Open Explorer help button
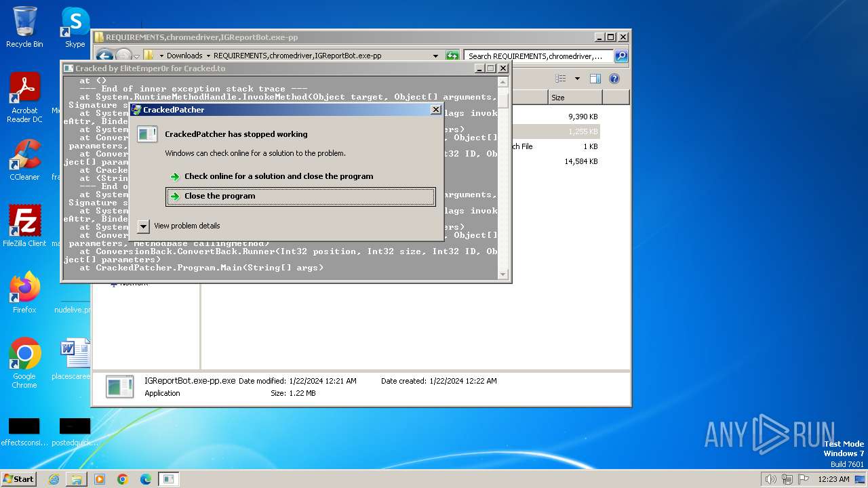 (x=614, y=79)
